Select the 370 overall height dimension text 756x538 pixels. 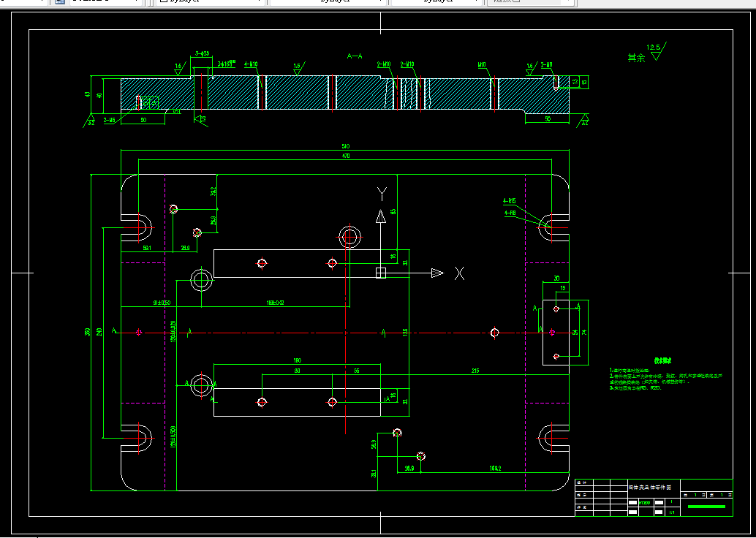point(87,333)
